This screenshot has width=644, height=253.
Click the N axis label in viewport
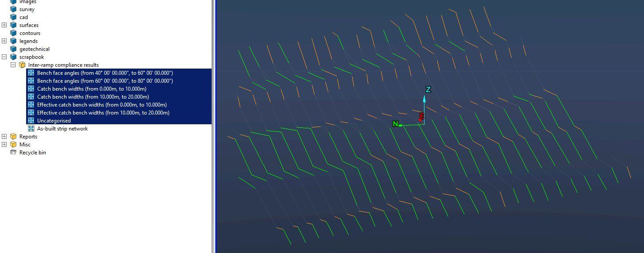395,124
